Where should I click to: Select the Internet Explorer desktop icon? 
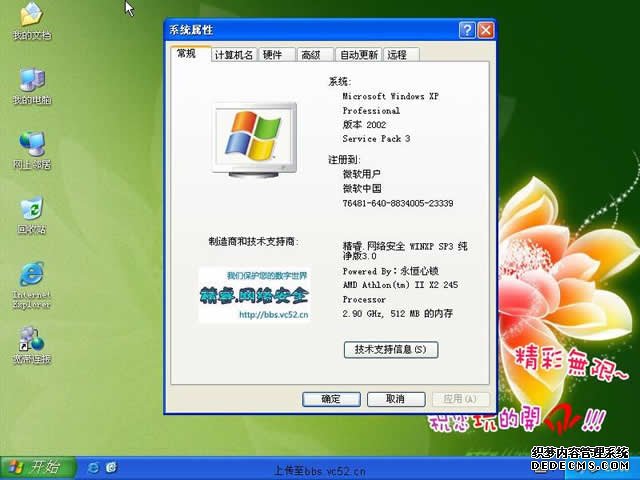(x=31, y=285)
